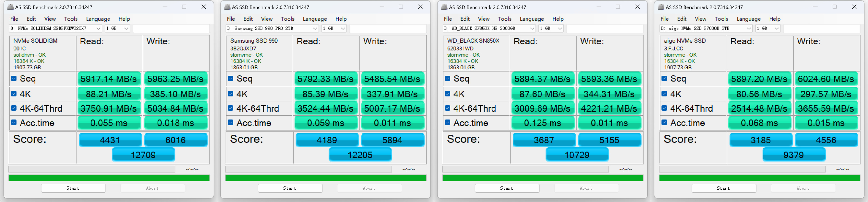This screenshot has width=868, height=202.
Task: Toggle 4K-64Thrd in the WD_BLACK SN850X window
Action: click(447, 108)
